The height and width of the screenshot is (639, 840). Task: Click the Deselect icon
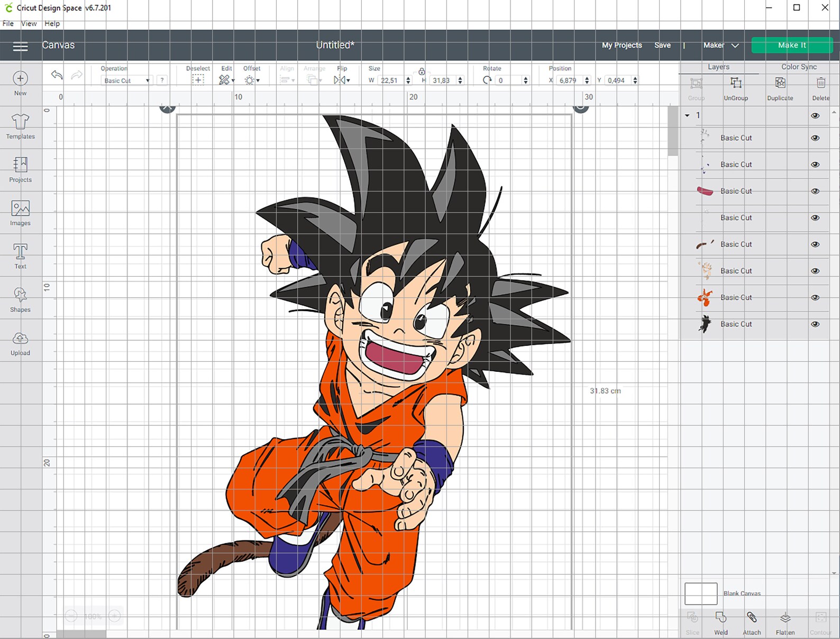pos(198,80)
